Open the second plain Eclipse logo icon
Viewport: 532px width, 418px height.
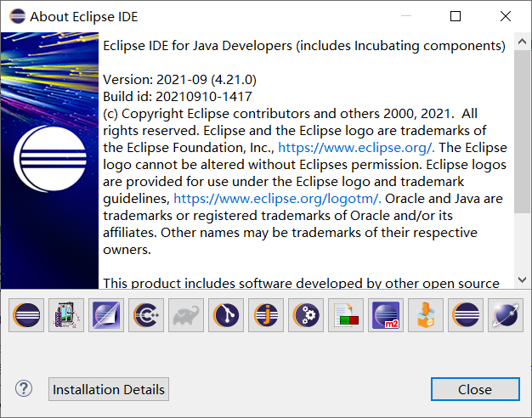click(x=466, y=315)
